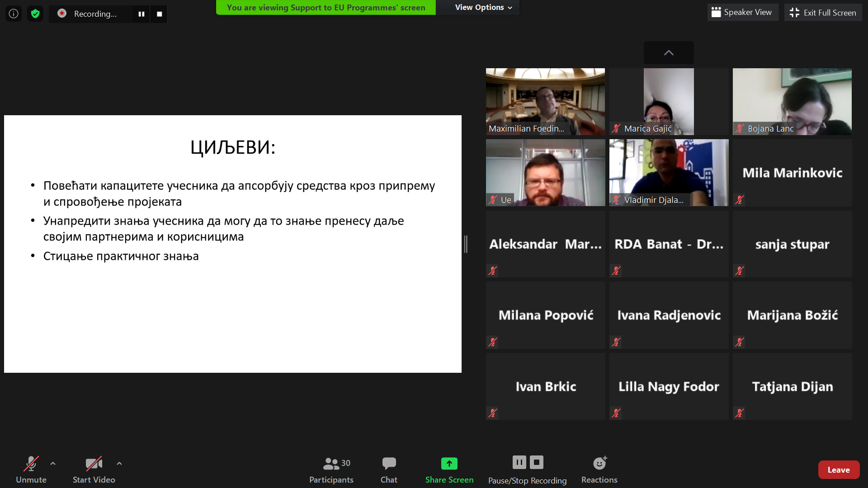This screenshot has width=868, height=488.
Task: Leave the meeting
Action: [x=838, y=469]
